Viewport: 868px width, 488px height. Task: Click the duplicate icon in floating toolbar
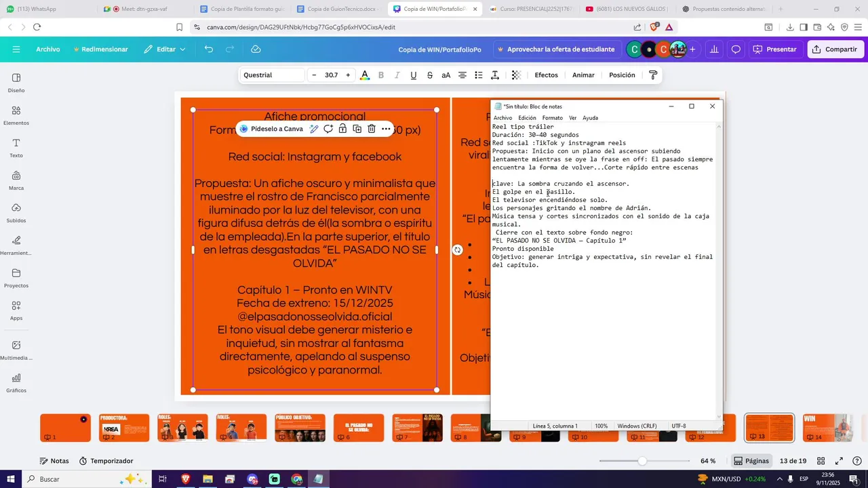357,129
